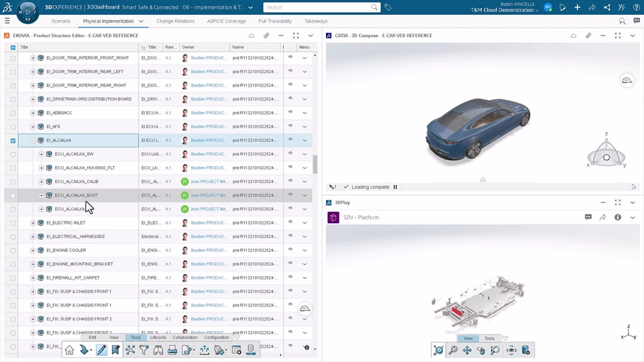The width and height of the screenshot is (644, 362).
Task: Collapse the EI_ALCA/LKA tree node
Action: coord(33,140)
